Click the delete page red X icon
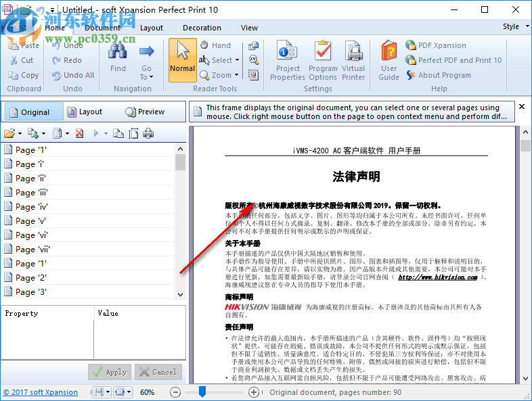Viewport: 532px width, 401px height. 80,133
